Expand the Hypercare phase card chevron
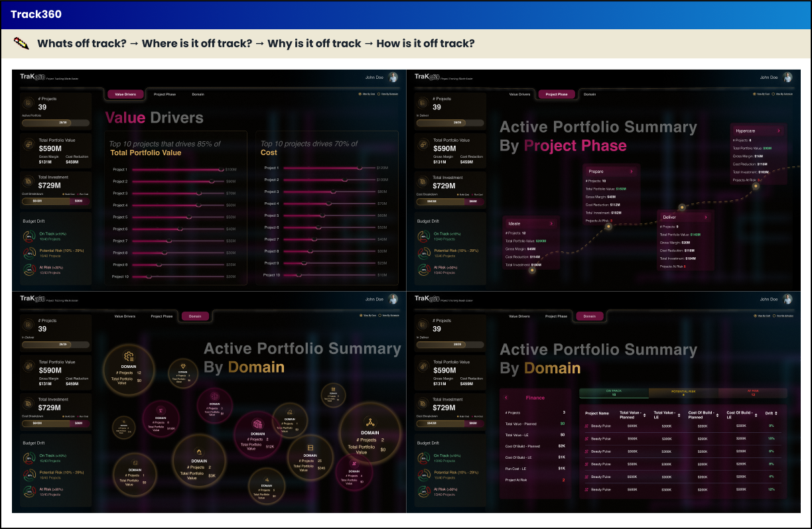 pos(779,131)
